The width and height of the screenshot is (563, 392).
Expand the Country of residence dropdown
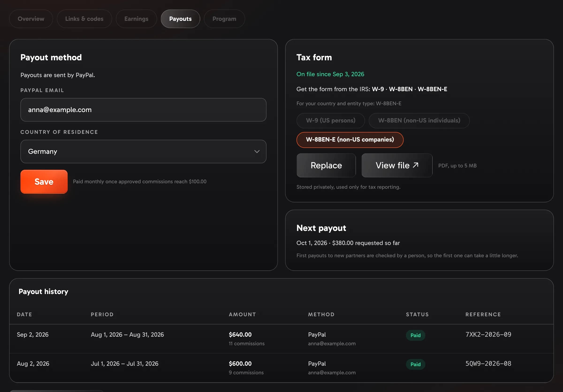click(143, 151)
